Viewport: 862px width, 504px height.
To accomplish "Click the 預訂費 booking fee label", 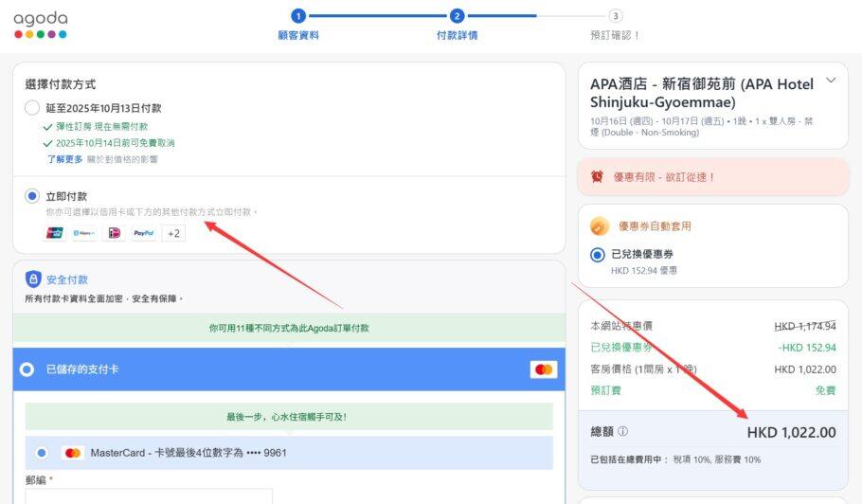I will click(x=606, y=390).
